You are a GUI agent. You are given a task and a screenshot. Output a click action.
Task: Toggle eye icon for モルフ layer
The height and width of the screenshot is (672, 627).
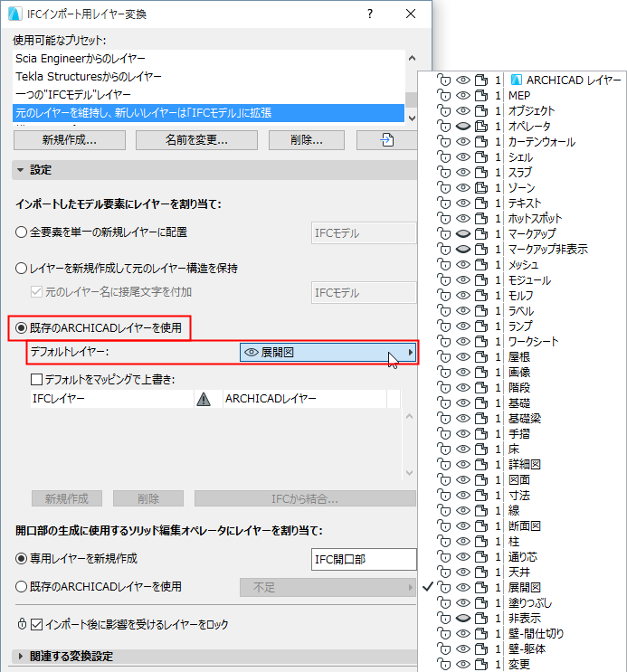(x=462, y=296)
